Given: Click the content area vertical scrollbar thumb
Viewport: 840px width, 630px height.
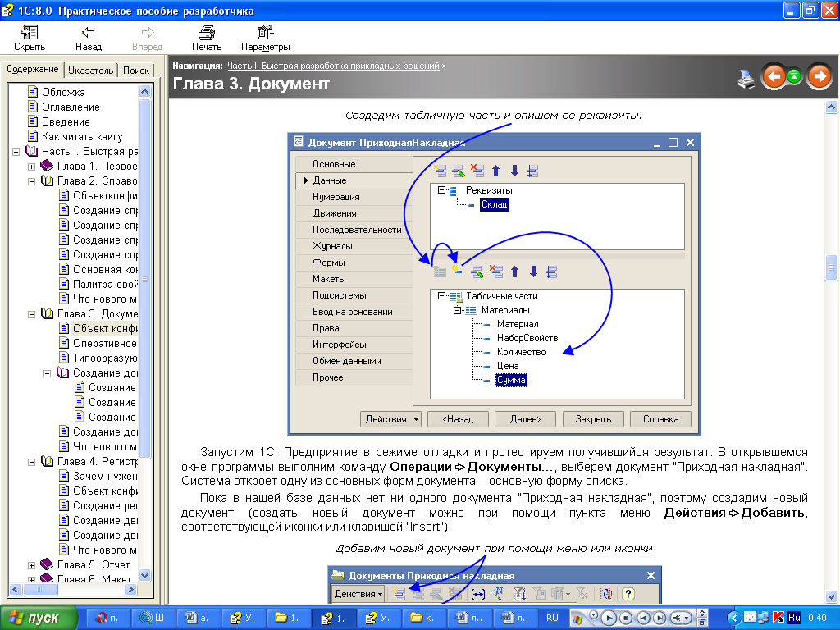Looking at the screenshot, I should coord(832,267).
